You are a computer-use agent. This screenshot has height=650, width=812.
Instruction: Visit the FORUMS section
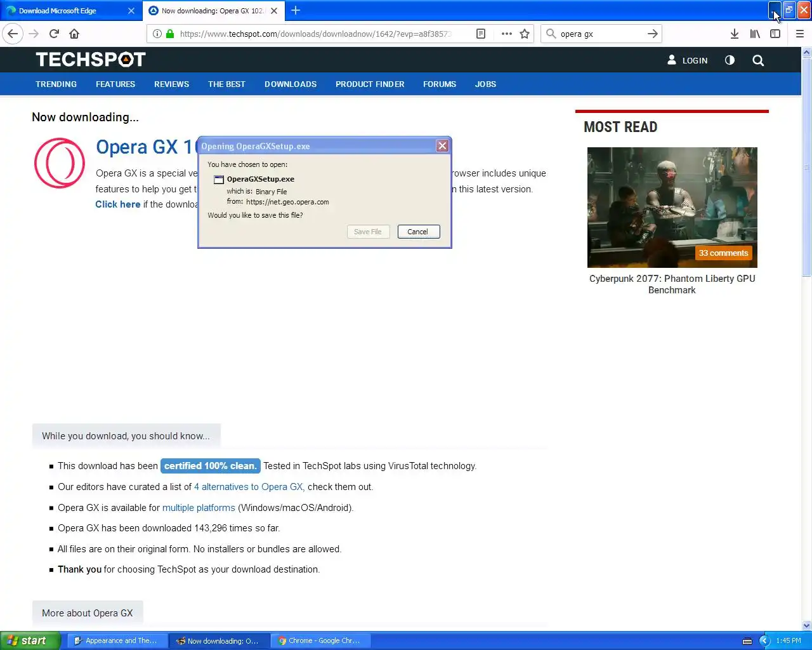tap(440, 84)
